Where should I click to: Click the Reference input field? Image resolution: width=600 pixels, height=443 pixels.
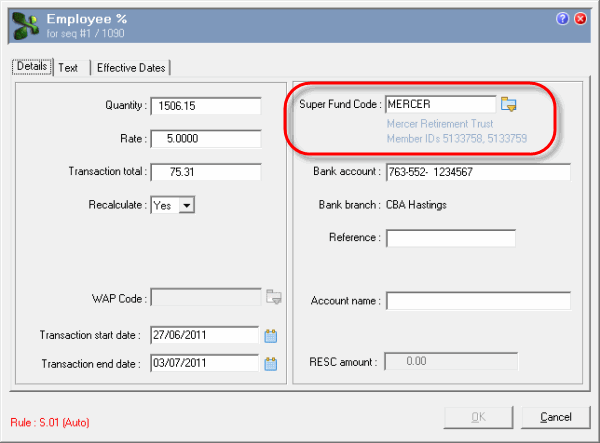pyautogui.click(x=450, y=238)
